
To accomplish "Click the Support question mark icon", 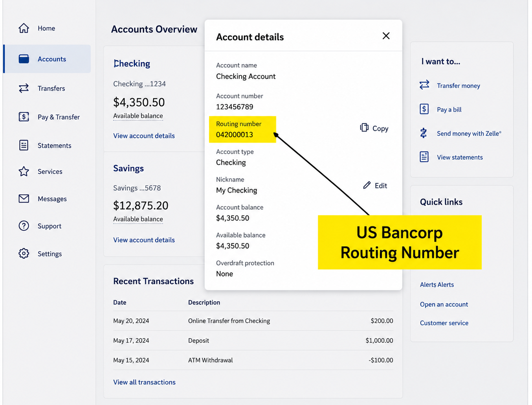I will click(24, 226).
